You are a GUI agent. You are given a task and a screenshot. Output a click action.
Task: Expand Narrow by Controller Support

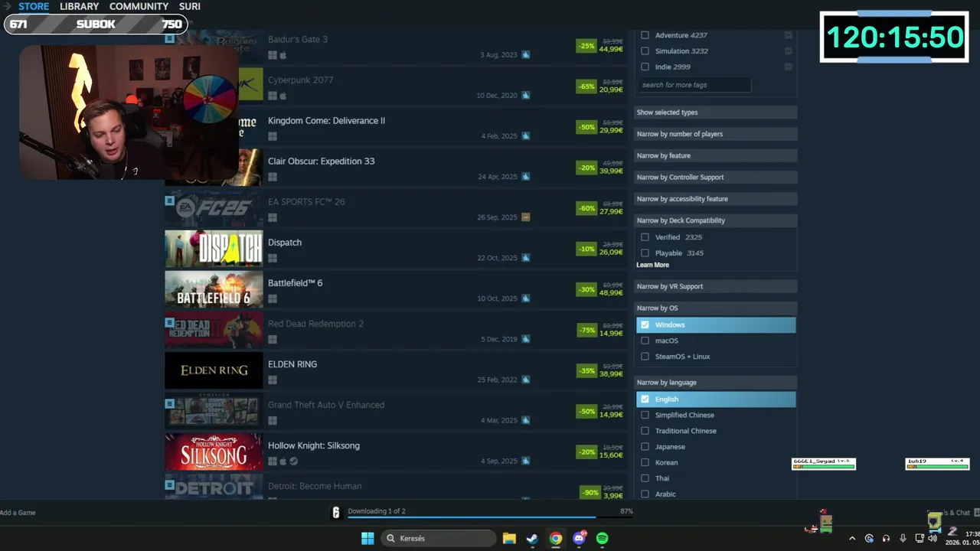pyautogui.click(x=716, y=177)
